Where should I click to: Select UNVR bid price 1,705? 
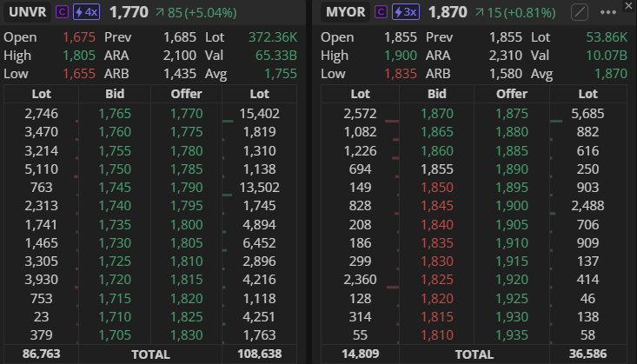(115, 335)
